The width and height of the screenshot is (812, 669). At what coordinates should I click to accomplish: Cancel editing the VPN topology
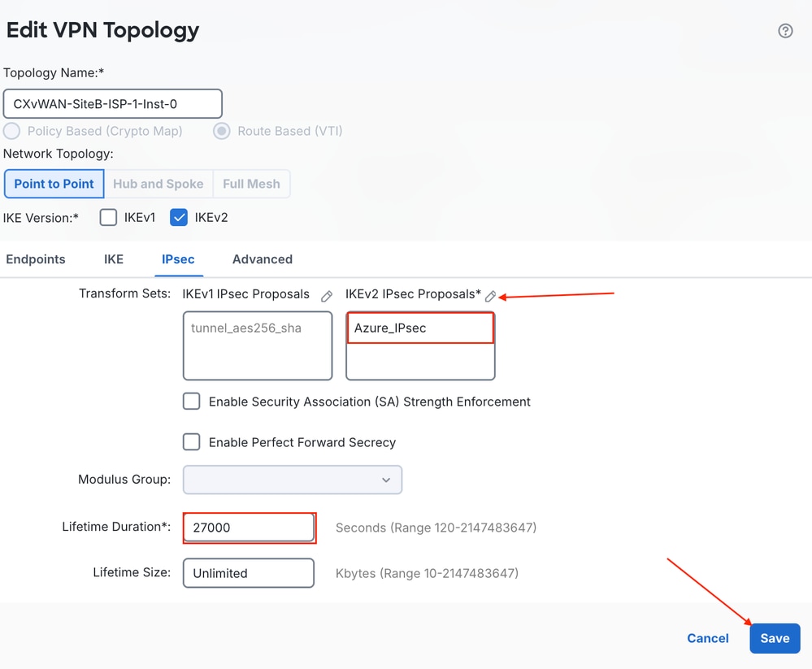point(707,638)
